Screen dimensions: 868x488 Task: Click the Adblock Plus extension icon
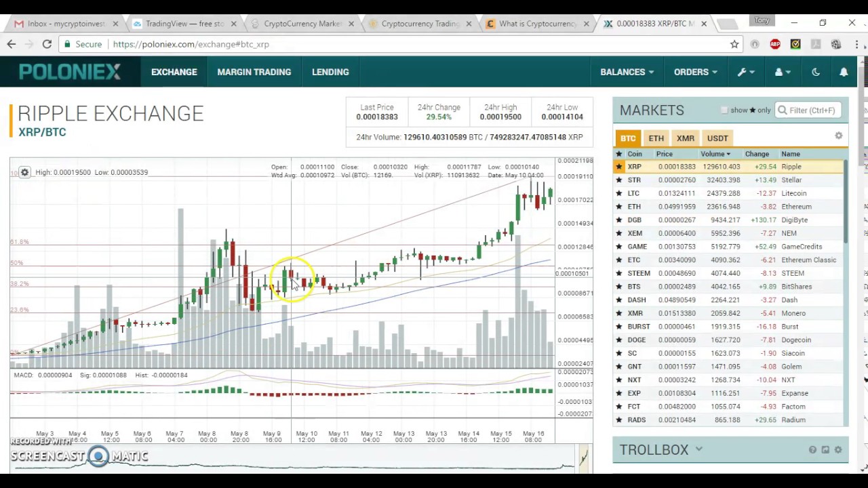click(x=775, y=44)
